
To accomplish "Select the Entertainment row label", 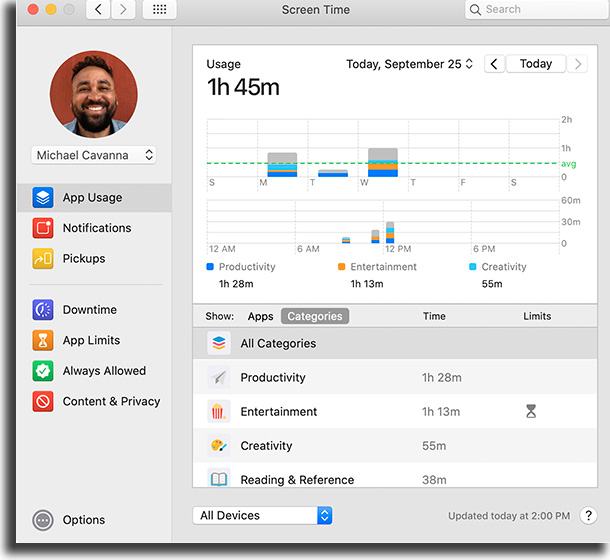I will pyautogui.click(x=279, y=411).
